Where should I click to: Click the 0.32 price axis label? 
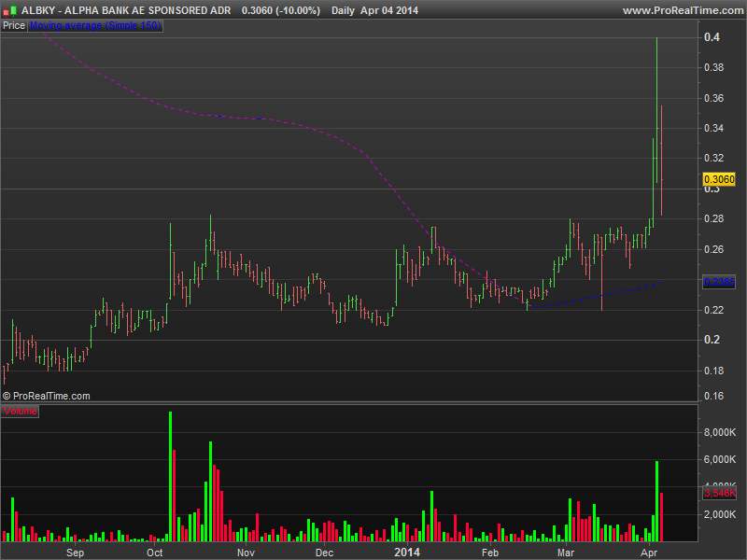(x=713, y=158)
